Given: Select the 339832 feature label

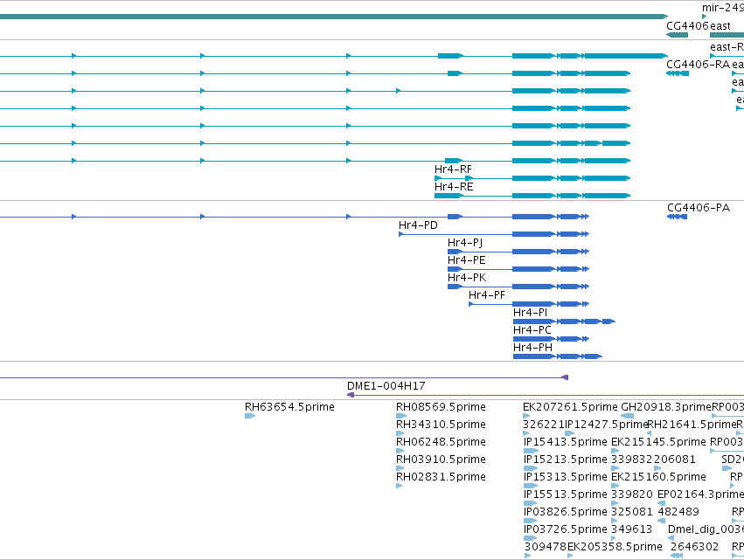Looking at the screenshot, I should point(632,460).
